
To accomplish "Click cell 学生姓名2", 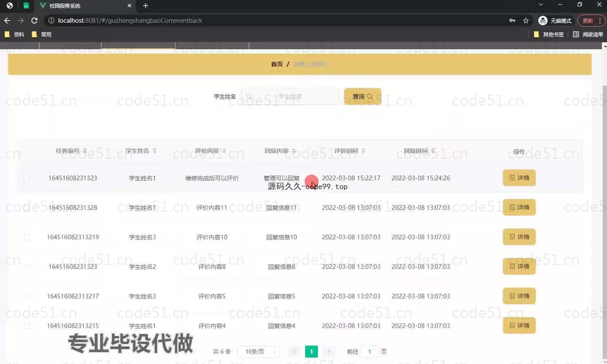I will [x=142, y=267].
